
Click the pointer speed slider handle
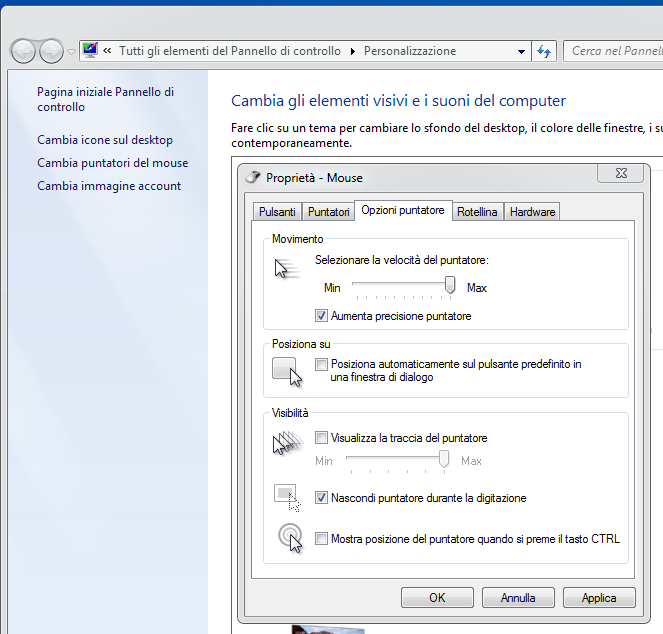(x=450, y=286)
